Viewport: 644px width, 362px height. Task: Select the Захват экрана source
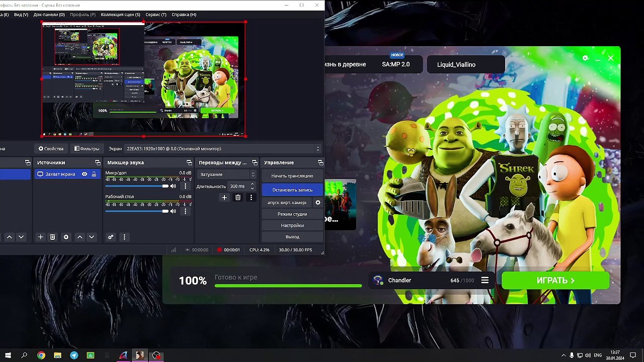[x=67, y=174]
